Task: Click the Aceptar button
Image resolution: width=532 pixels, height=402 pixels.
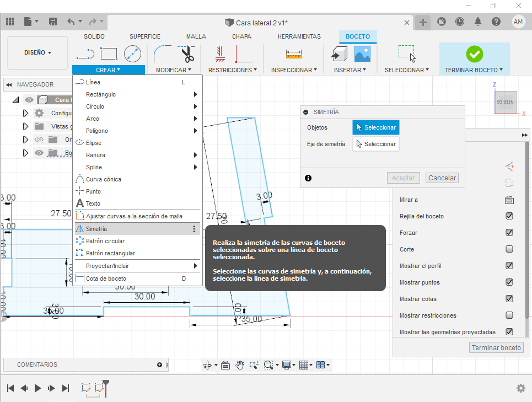Action: click(x=403, y=178)
